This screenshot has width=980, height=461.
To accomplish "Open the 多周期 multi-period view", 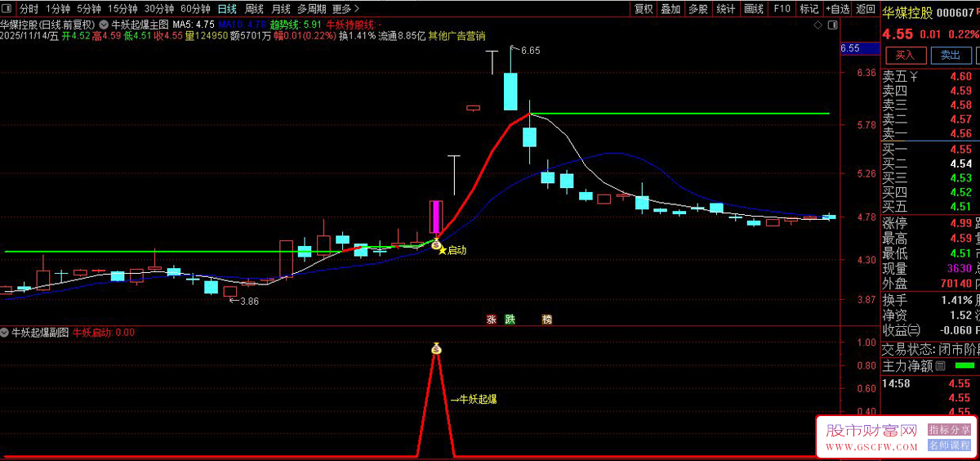I will (312, 9).
